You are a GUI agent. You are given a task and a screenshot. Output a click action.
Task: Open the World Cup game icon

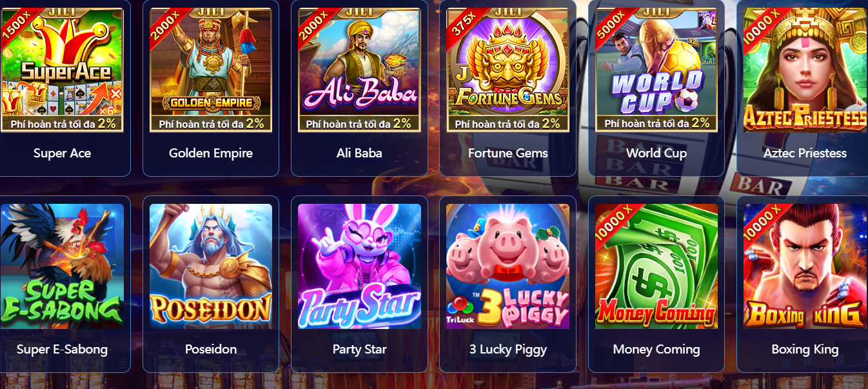[x=656, y=70]
